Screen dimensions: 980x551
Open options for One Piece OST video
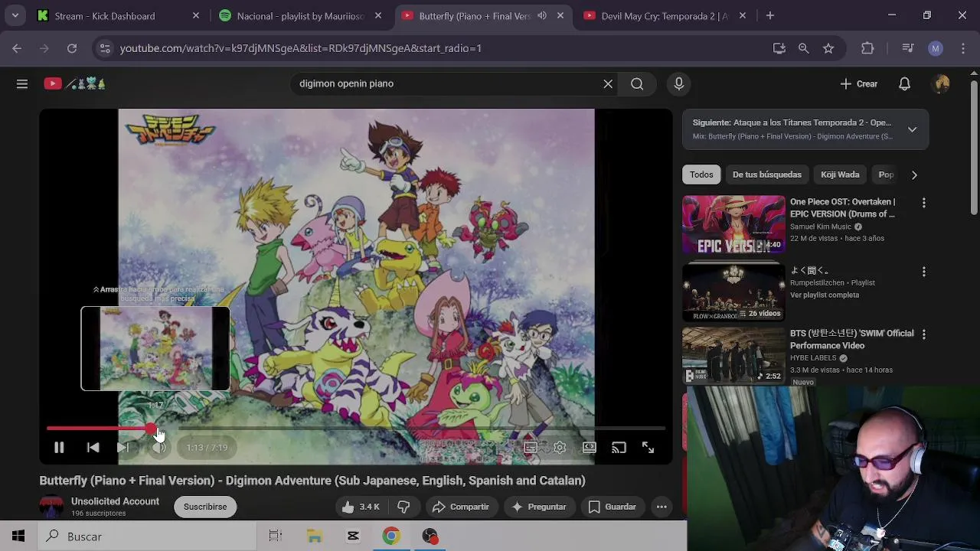(923, 203)
